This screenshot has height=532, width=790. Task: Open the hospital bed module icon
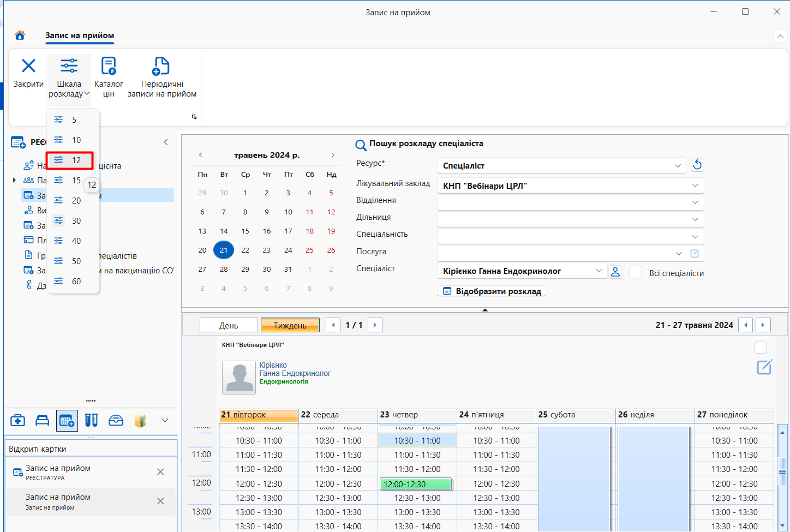click(x=42, y=420)
